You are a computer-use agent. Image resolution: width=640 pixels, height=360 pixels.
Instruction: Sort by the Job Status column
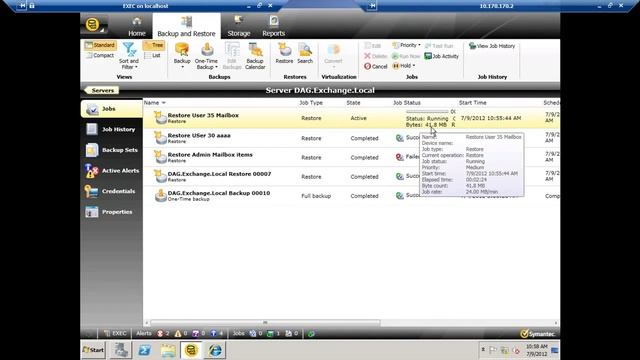pos(407,103)
